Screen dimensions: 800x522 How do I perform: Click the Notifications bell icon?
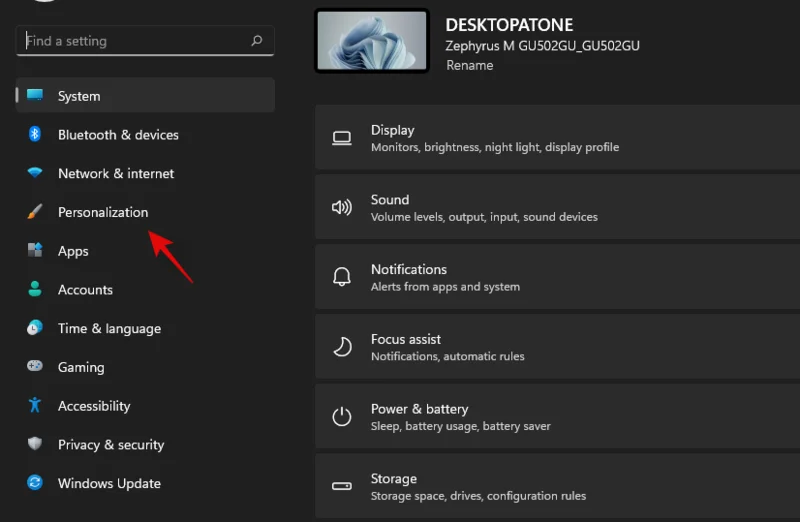click(342, 277)
